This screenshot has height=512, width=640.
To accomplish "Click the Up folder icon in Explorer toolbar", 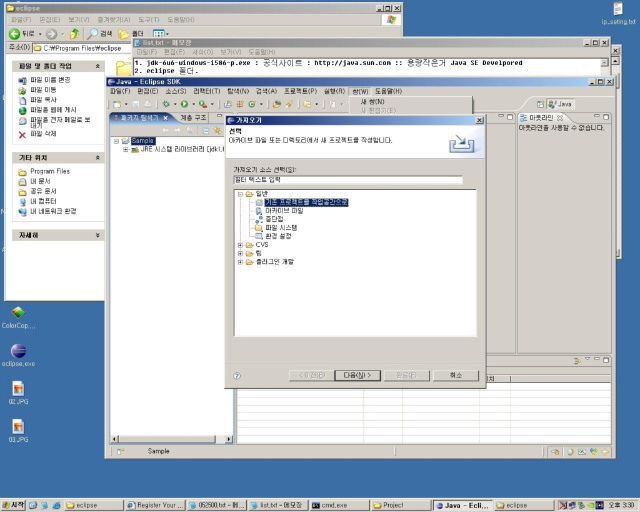I will tap(74, 34).
